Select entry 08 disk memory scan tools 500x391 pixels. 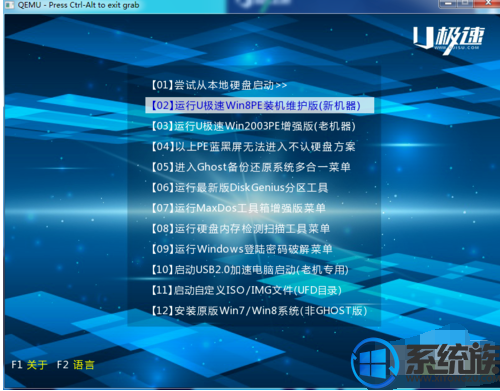pos(241,229)
